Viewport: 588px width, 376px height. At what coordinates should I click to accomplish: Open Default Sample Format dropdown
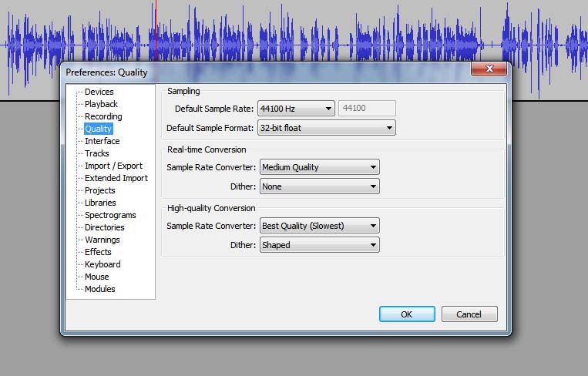click(326, 128)
